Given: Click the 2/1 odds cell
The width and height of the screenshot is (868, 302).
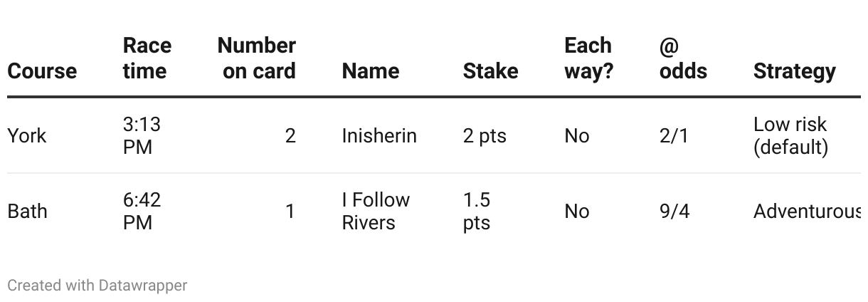Looking at the screenshot, I should click(x=674, y=135).
